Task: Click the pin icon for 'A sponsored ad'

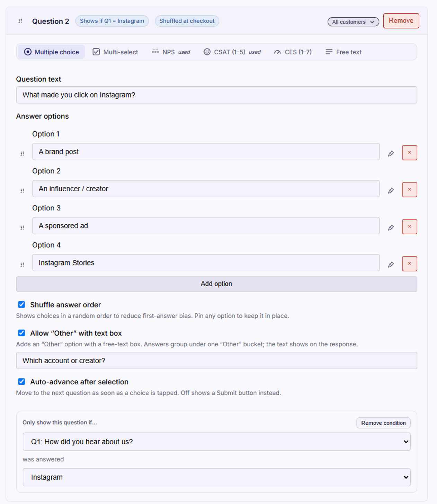Action: tap(391, 227)
